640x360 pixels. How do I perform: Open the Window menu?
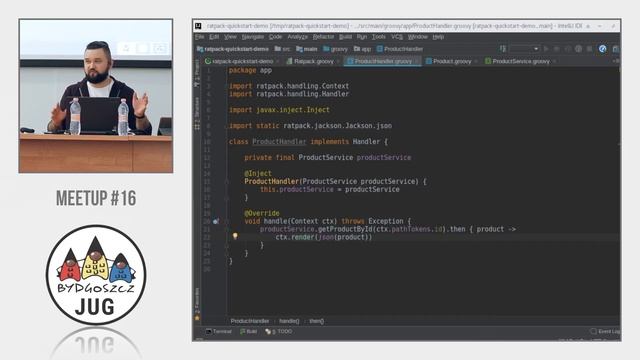coord(418,37)
